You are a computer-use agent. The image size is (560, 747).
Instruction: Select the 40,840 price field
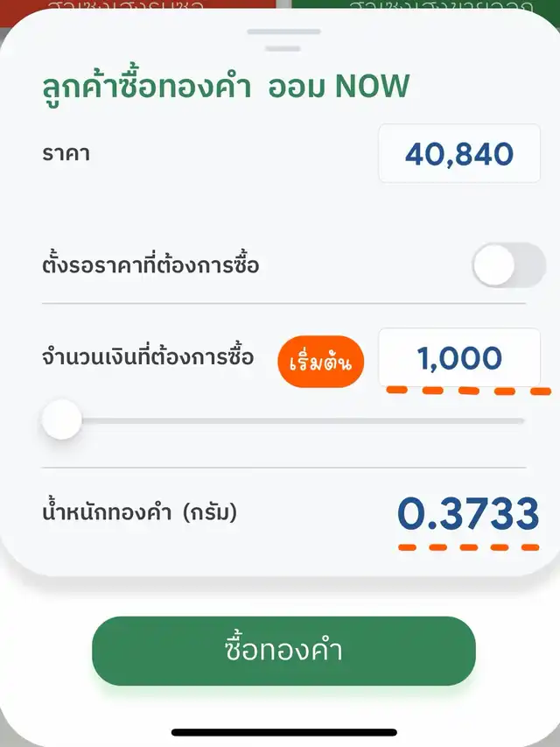(x=458, y=154)
